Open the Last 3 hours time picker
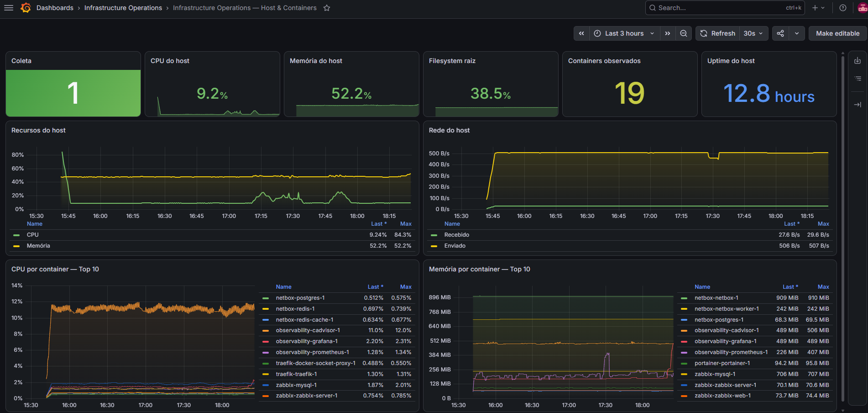This screenshot has height=413, width=868. 624,33
